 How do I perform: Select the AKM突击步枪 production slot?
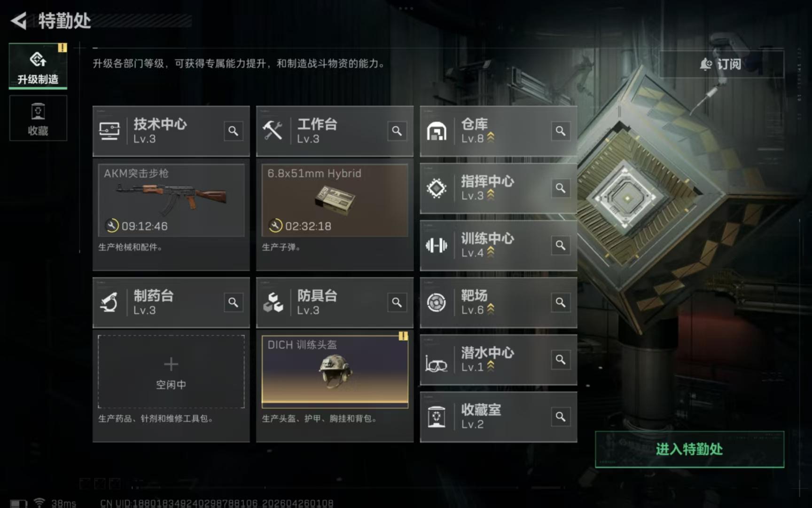[171, 200]
